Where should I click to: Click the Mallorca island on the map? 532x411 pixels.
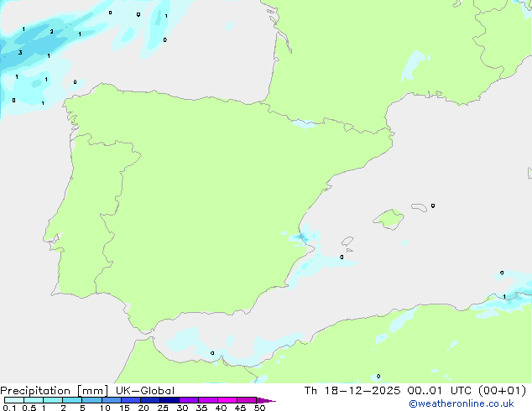click(389, 219)
